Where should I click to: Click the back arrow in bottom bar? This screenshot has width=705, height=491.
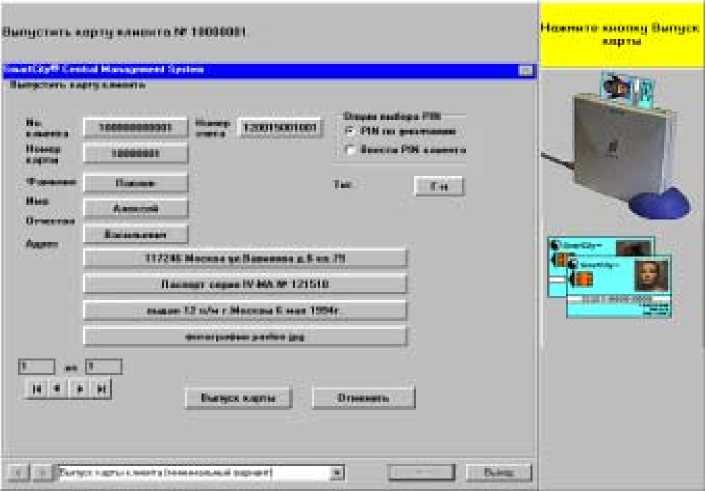[18, 473]
